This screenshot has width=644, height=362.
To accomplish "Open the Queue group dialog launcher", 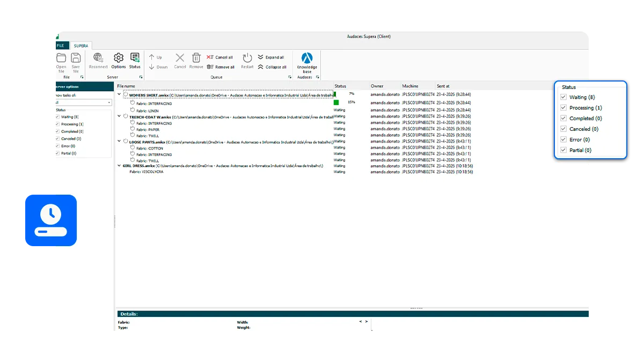I will [290, 77].
